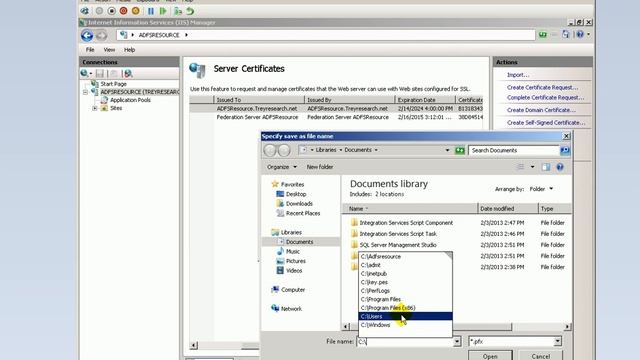
Task: Open the address bar history dropdown in dialog
Action: click(447, 150)
